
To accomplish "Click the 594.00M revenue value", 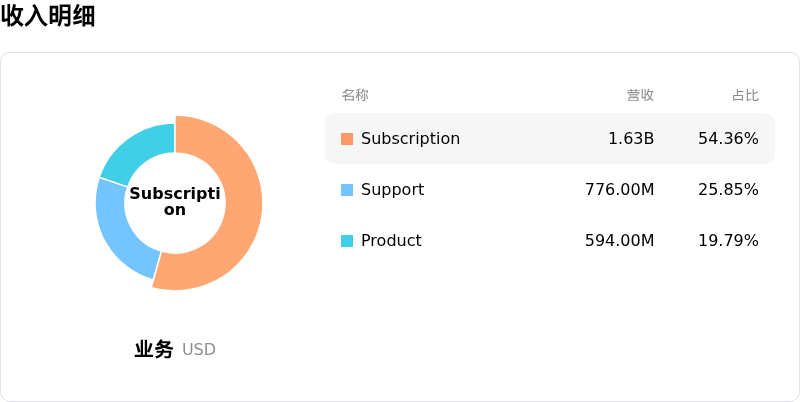I will pos(619,241).
